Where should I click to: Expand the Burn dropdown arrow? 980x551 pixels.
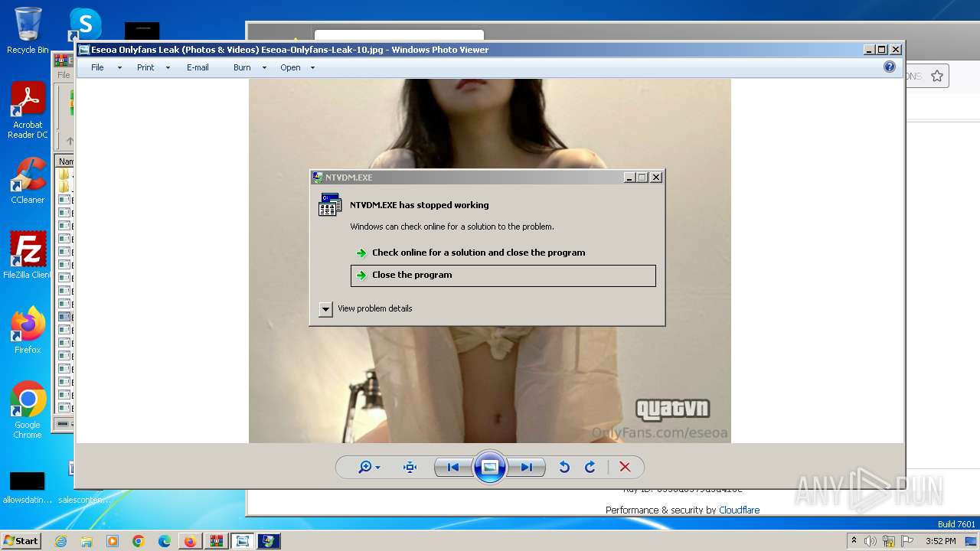coord(264,67)
